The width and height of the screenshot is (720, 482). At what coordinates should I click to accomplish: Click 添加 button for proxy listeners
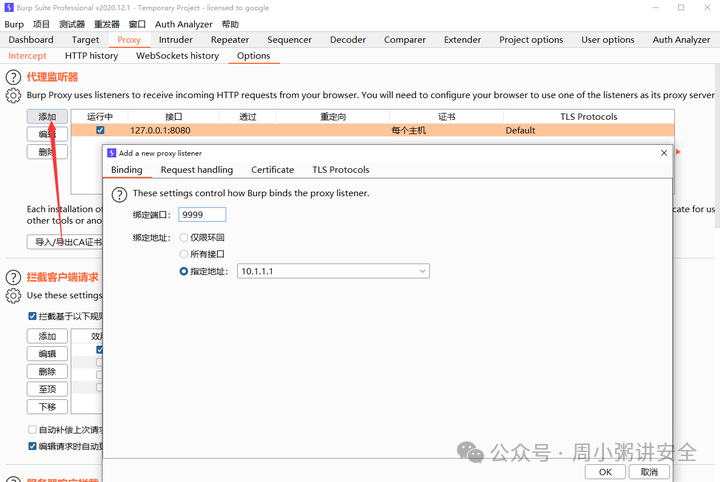click(x=47, y=117)
